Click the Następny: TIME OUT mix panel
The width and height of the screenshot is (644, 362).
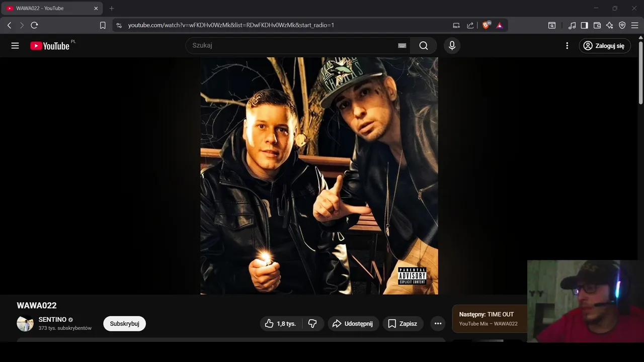pos(490,319)
